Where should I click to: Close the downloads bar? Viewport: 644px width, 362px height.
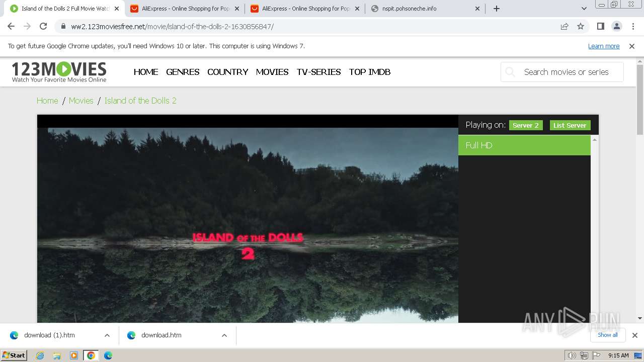click(x=634, y=335)
